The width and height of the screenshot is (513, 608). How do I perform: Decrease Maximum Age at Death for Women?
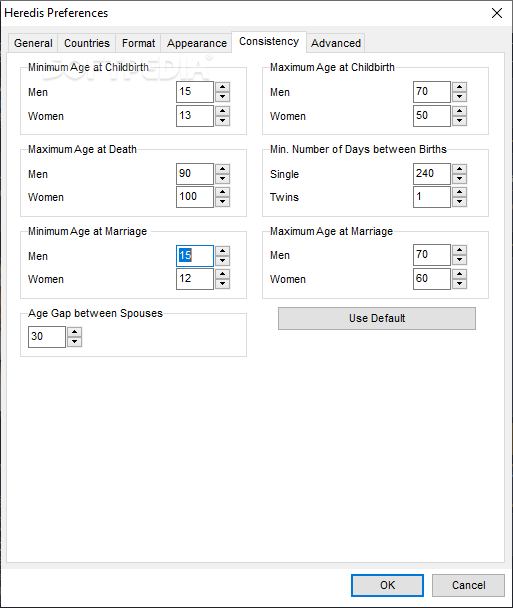223,202
